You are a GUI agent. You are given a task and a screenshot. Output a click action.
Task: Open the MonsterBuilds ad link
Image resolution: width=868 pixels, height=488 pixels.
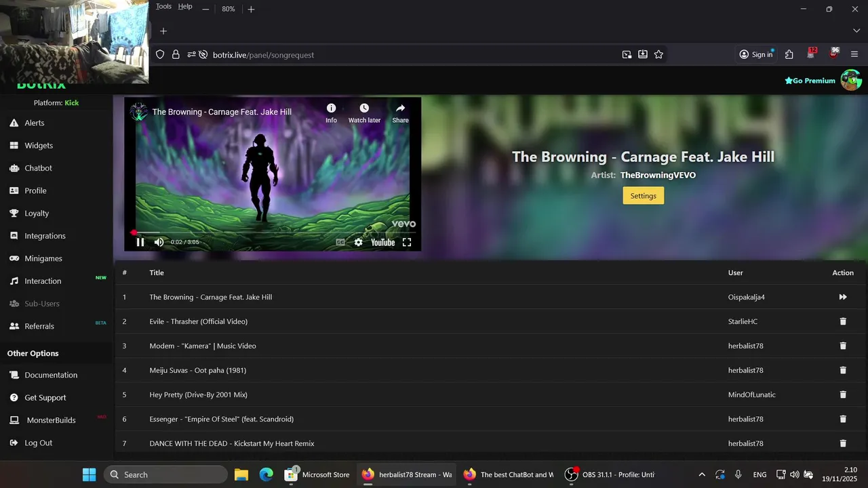point(51,420)
